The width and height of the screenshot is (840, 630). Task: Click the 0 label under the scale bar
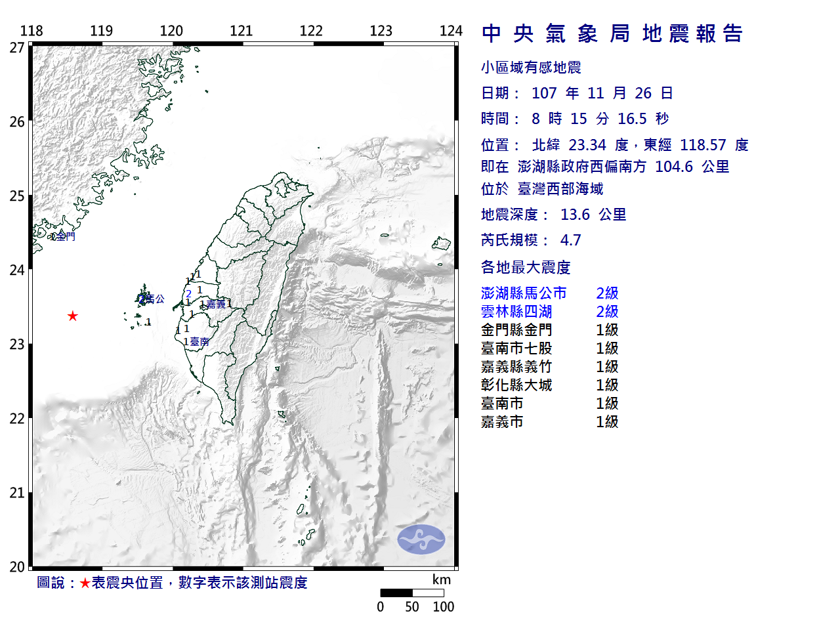point(381,607)
